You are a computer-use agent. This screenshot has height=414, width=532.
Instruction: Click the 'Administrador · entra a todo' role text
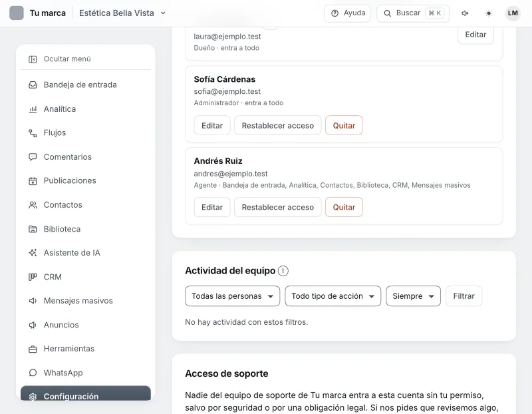[238, 103]
